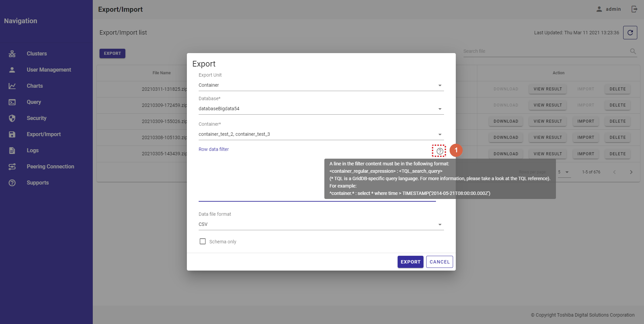Navigate to Security section
Image resolution: width=644 pixels, height=324 pixels.
[37, 118]
